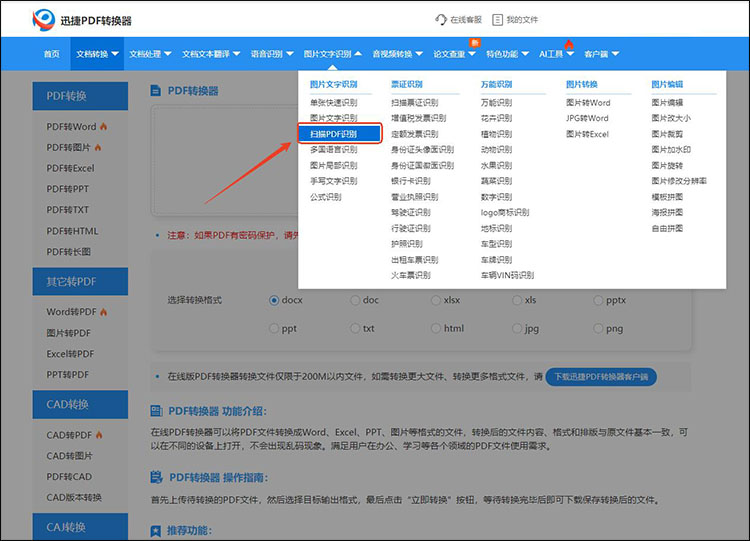The height and width of the screenshot is (541, 750).
Task: Select the html format radio button
Action: coord(436,329)
